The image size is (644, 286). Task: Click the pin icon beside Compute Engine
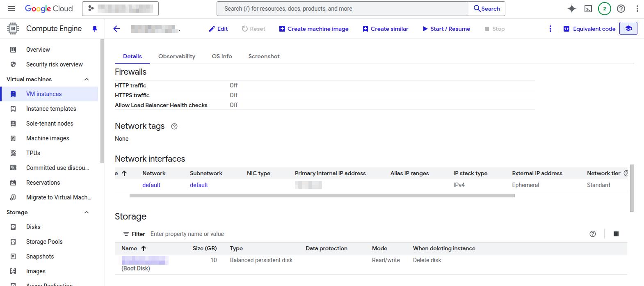[x=95, y=29]
